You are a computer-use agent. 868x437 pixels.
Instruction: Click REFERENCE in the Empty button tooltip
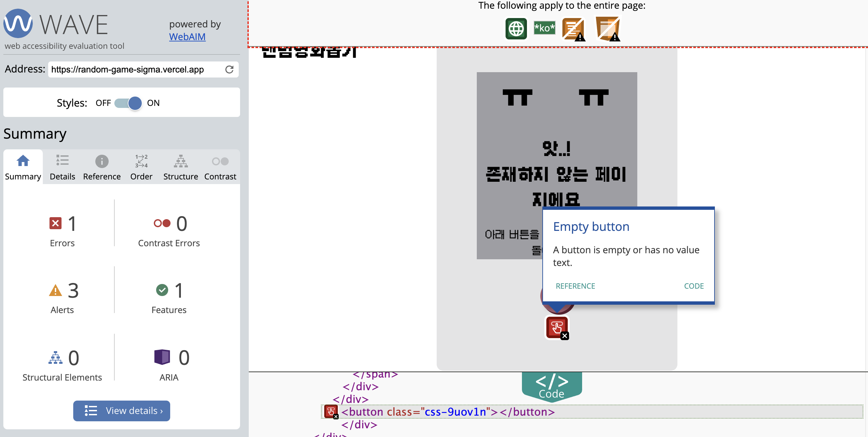[575, 286]
